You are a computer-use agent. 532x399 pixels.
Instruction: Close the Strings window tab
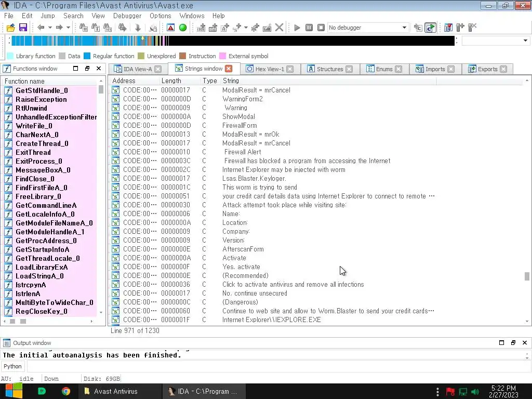click(x=229, y=69)
